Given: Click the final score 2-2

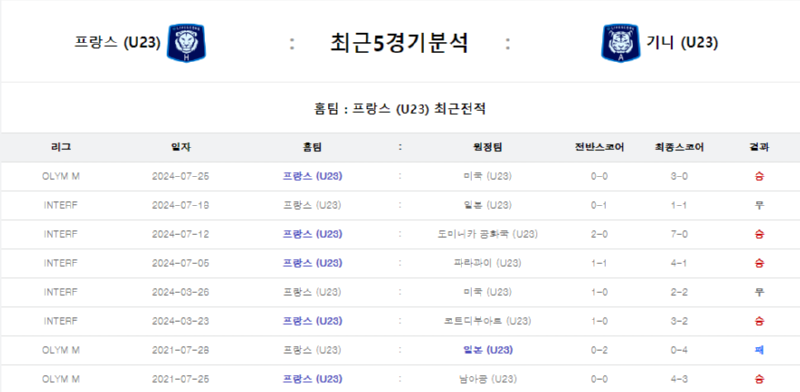Looking at the screenshot, I should [679, 292].
